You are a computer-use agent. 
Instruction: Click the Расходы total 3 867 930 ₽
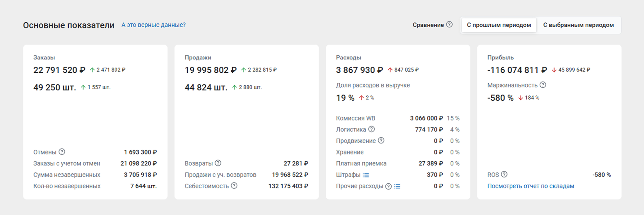[x=359, y=70]
